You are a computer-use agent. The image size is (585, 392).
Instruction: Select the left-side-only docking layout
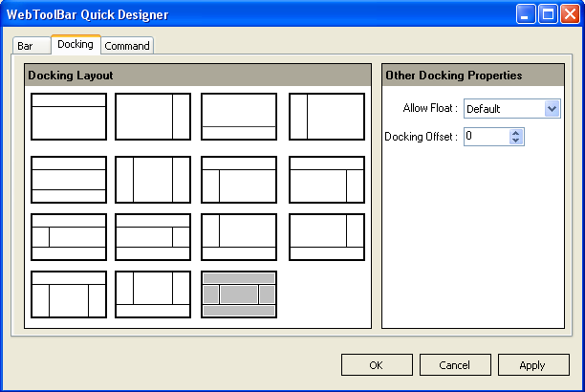click(x=327, y=117)
